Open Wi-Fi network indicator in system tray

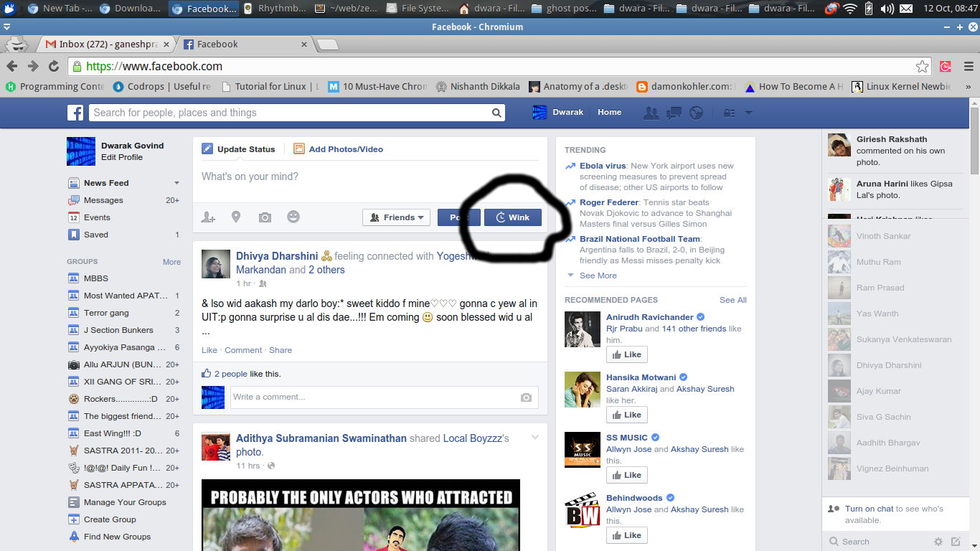850,9
